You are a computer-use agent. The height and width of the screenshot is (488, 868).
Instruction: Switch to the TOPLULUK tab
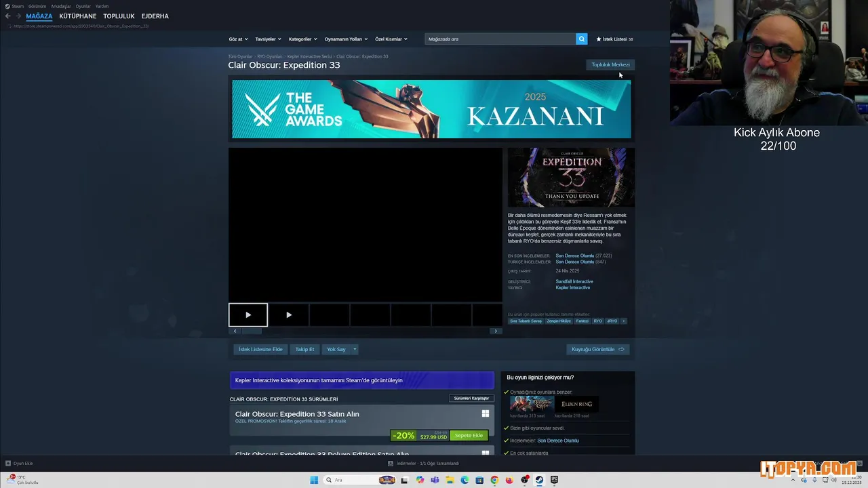119,16
